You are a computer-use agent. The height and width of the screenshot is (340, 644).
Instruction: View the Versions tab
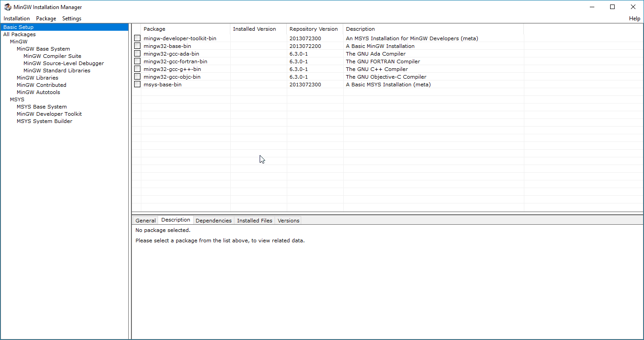(x=289, y=221)
